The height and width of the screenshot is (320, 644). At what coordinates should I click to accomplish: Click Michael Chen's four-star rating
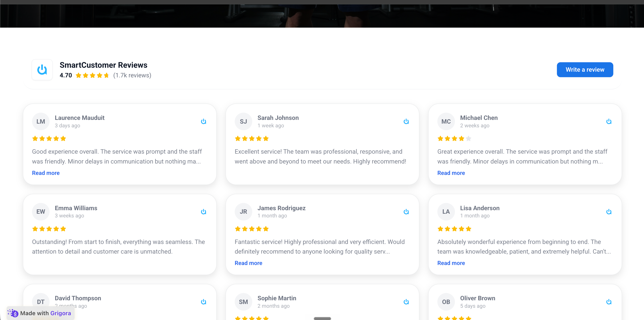pyautogui.click(x=454, y=138)
